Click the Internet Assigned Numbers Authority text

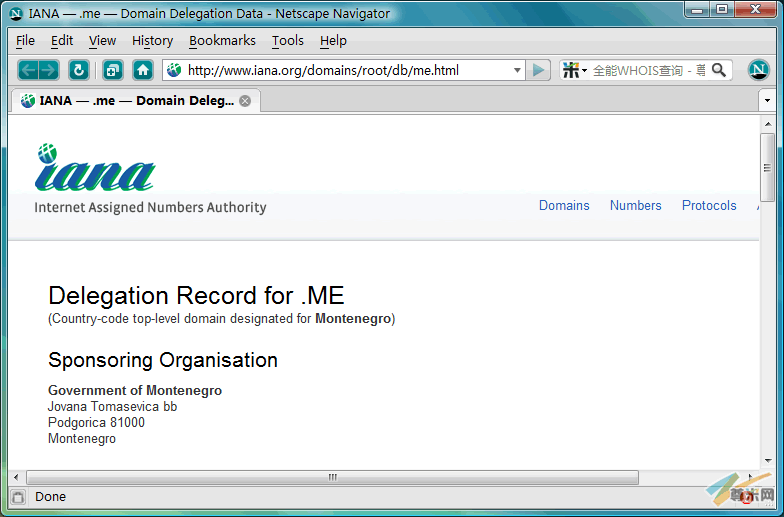click(150, 208)
